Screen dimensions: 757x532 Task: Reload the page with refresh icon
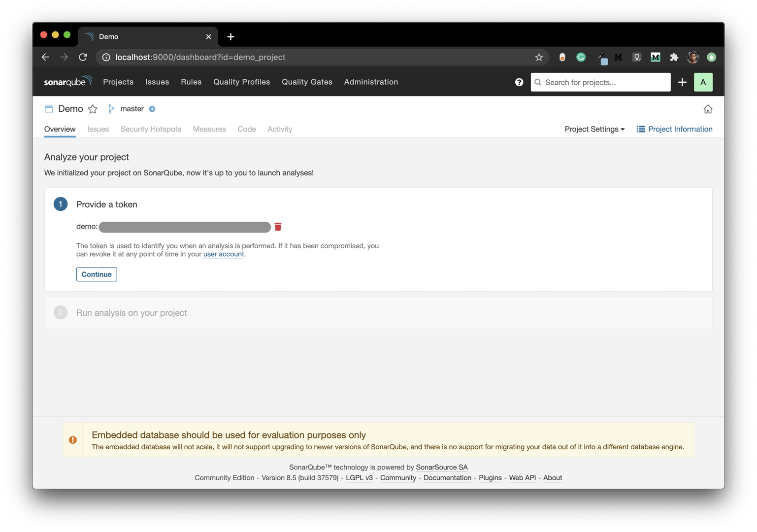pyautogui.click(x=83, y=57)
